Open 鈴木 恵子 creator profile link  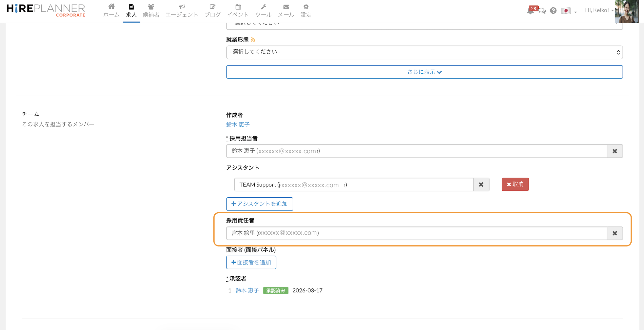(238, 125)
